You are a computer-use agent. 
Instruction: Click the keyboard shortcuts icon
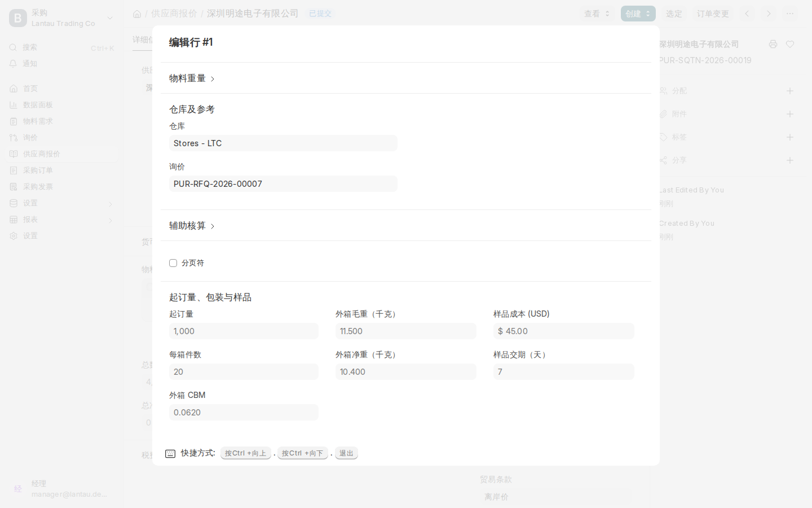click(170, 453)
